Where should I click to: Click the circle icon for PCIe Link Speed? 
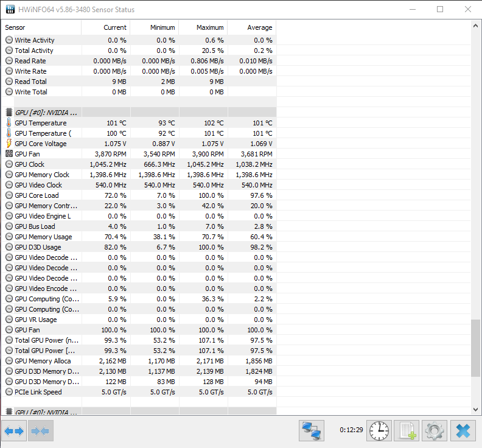click(x=9, y=392)
